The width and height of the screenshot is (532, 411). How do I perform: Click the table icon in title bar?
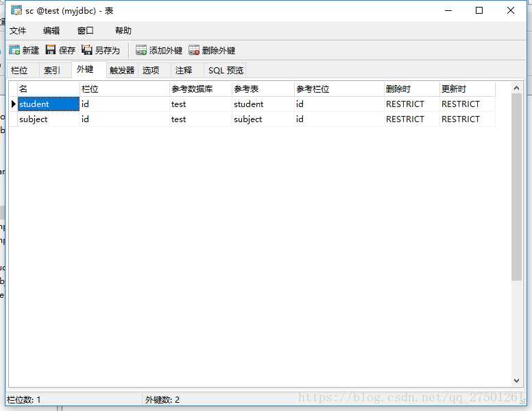16,10
